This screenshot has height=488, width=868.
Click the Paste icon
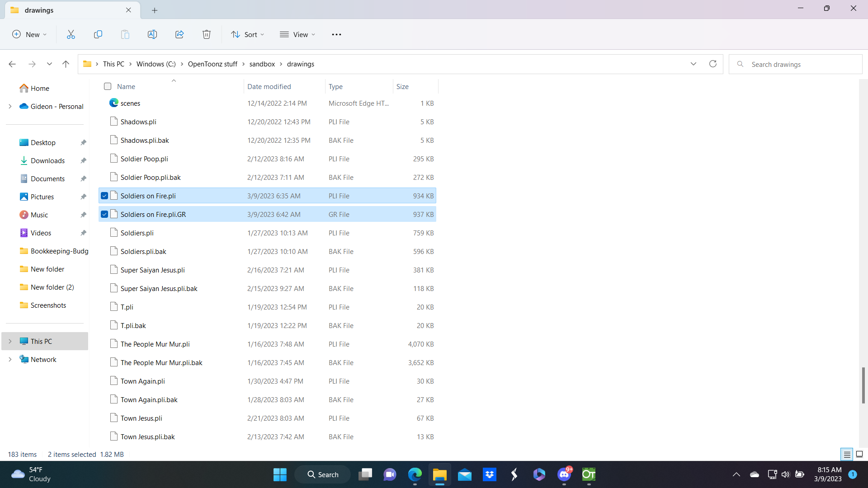125,34
